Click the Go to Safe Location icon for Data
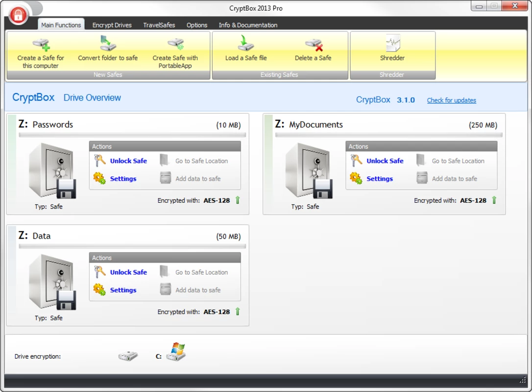 [x=164, y=271]
